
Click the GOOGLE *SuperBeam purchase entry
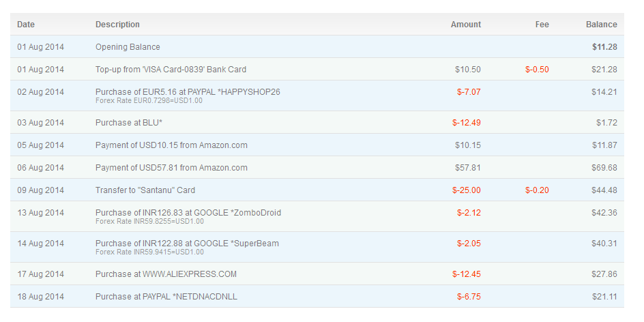pyautogui.click(x=187, y=244)
